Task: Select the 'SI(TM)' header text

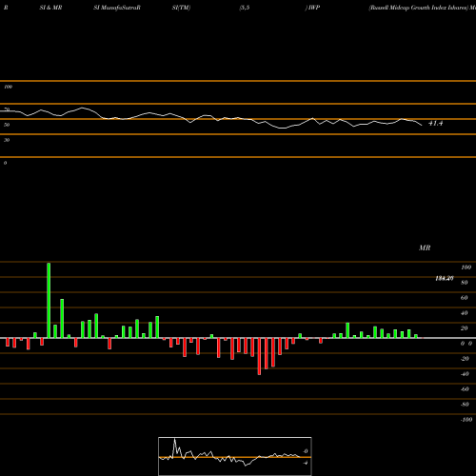Action: (x=181, y=8)
